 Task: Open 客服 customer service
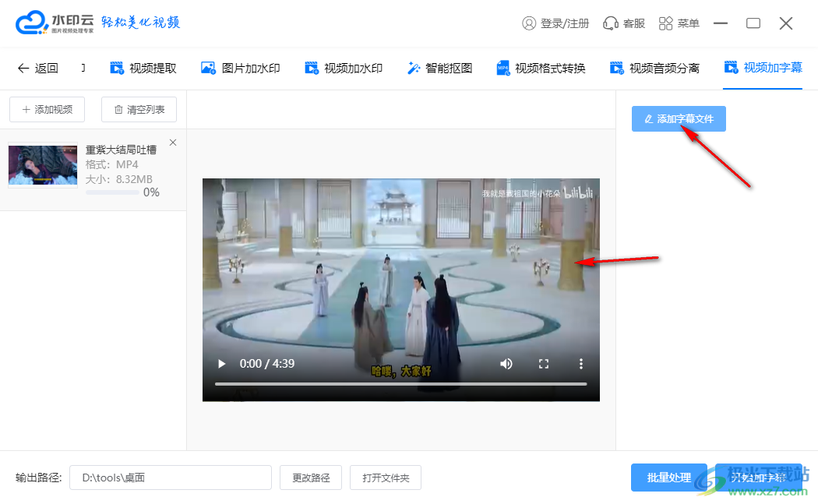pos(624,23)
